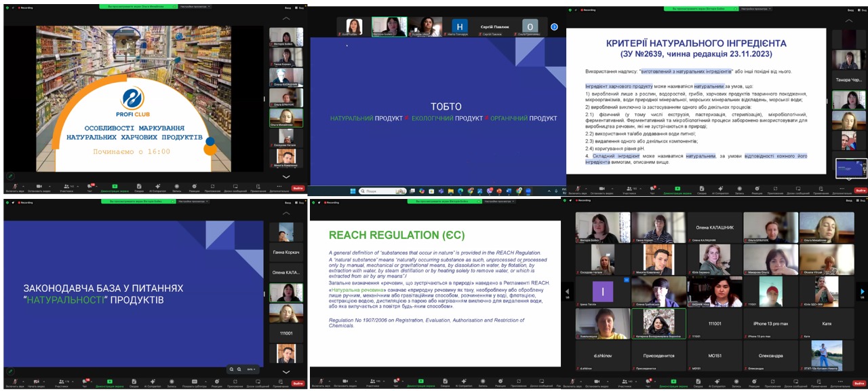Image resolution: width=868 pixels, height=391 pixels.
Task: Open the 64% zoom level dropdown
Action: (x=251, y=369)
